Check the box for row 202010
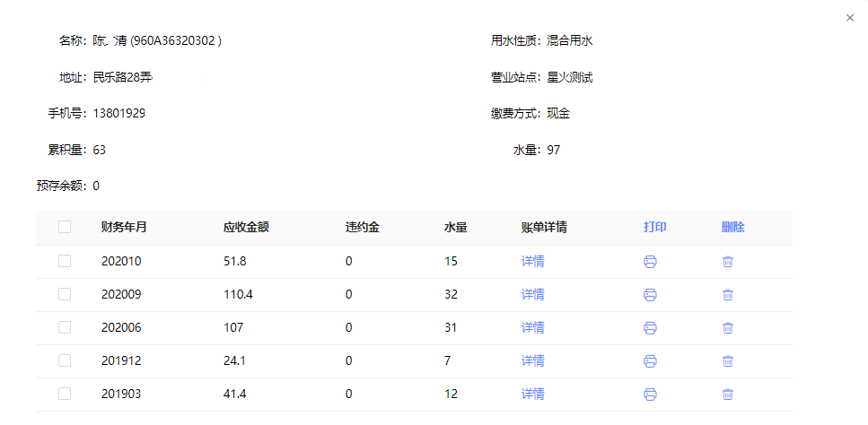Image resolution: width=868 pixels, height=425 pixels. point(65,261)
